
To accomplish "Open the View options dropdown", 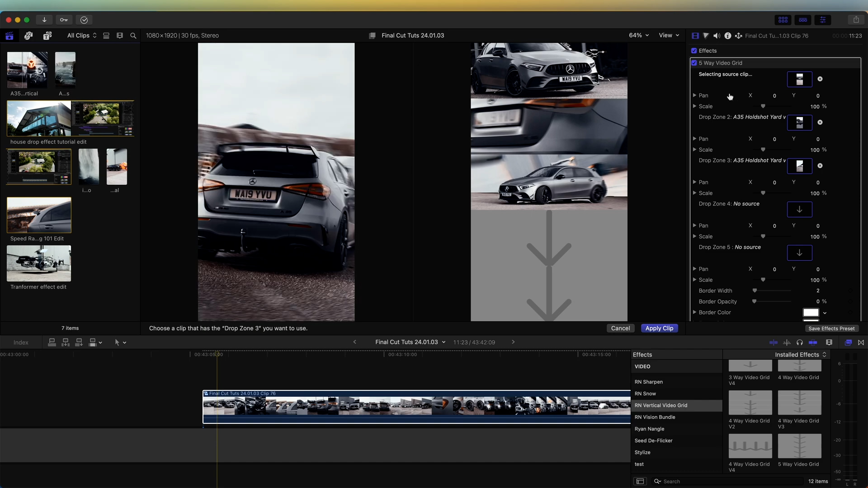I will pyautogui.click(x=669, y=35).
